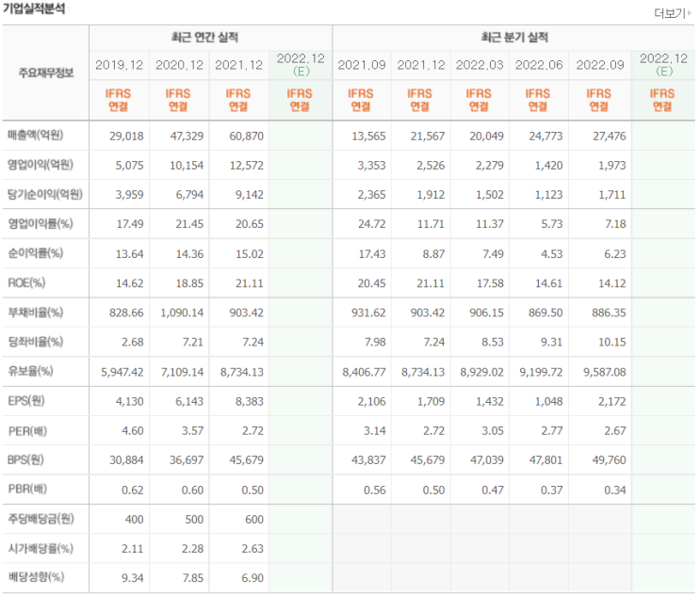Select dividend yield value 2.28
Viewport: 700px width, 595px height.
pyautogui.click(x=192, y=549)
